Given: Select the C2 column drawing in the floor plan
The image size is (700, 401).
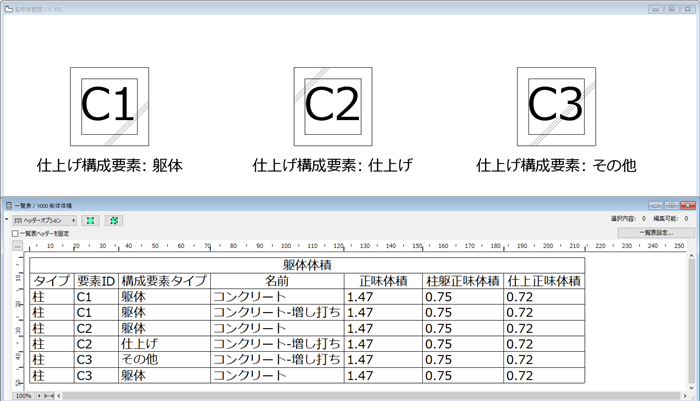Looking at the screenshot, I should tap(333, 106).
